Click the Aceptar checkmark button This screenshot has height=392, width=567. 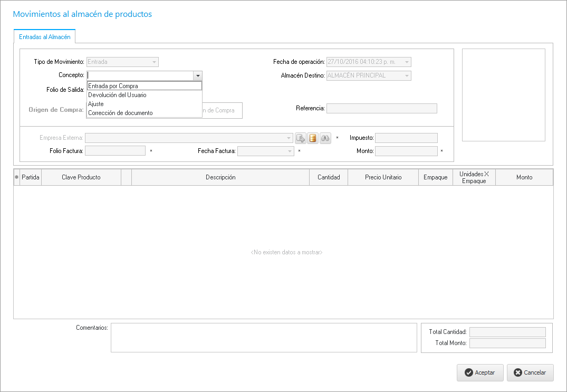click(x=480, y=372)
